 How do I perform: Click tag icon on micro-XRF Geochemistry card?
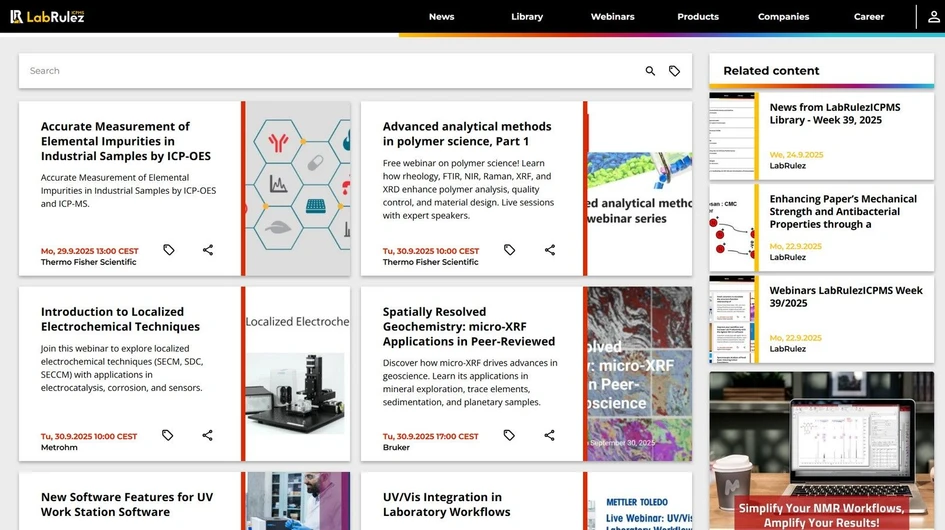click(509, 435)
